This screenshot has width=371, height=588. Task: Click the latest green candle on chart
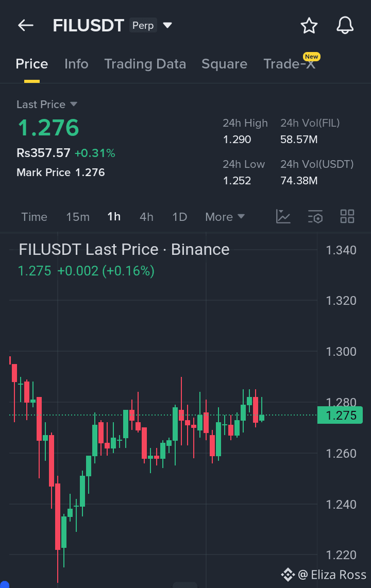click(261, 418)
